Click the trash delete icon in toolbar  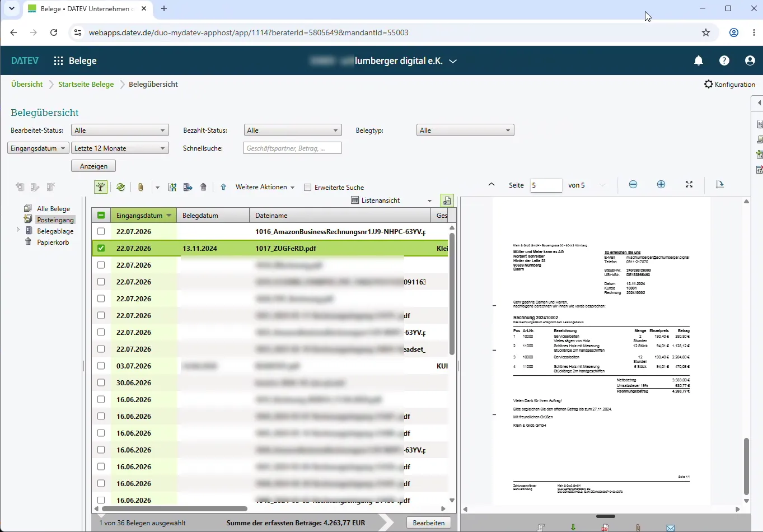pyautogui.click(x=203, y=187)
